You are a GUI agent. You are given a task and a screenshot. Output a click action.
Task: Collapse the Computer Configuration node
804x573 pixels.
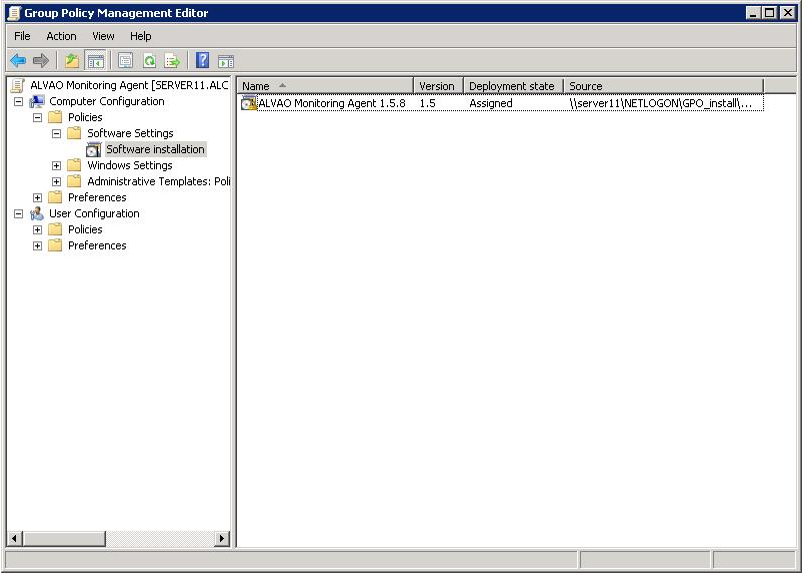pyautogui.click(x=18, y=102)
